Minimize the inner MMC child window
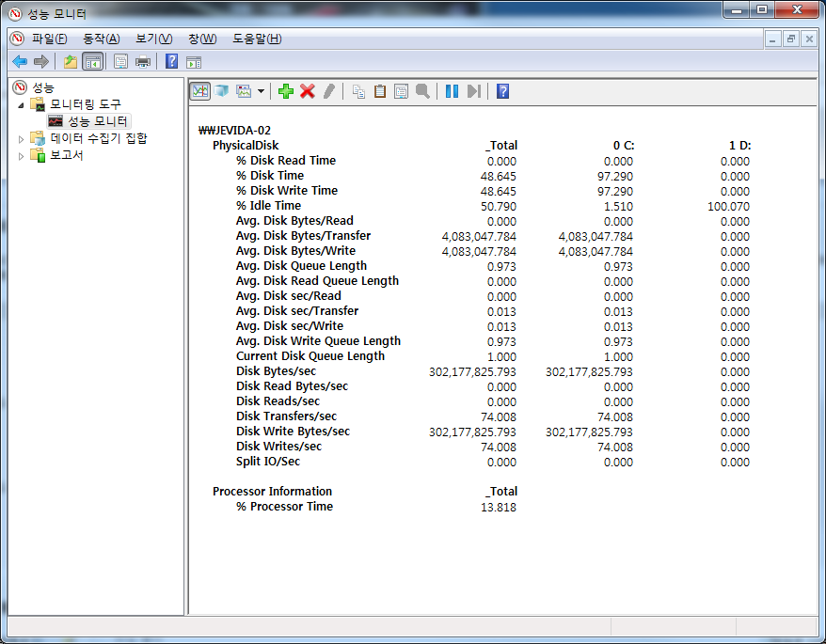The image size is (826, 644). pos(772,39)
